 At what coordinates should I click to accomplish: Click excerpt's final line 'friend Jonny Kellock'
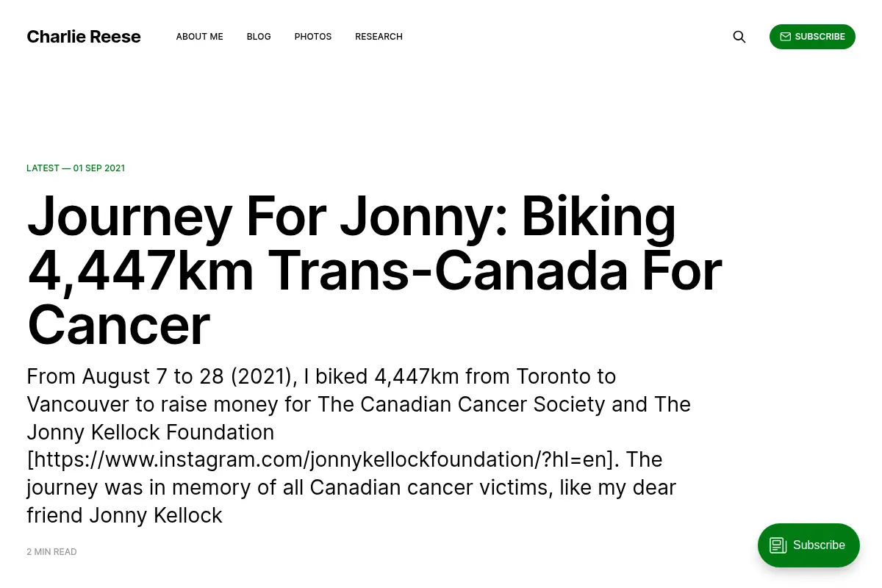tap(124, 515)
